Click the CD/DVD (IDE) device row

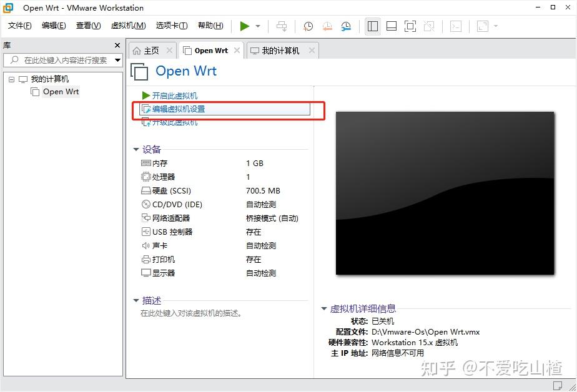(x=224, y=205)
